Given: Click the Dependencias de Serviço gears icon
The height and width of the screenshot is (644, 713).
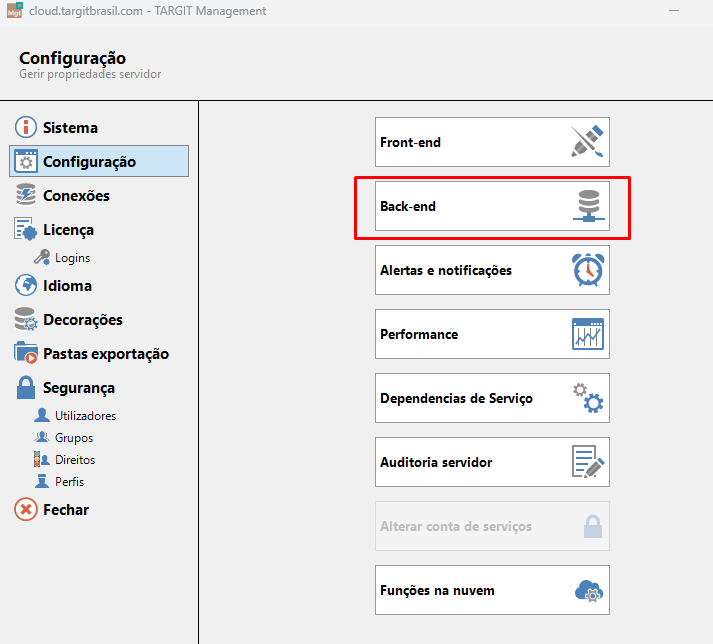Looking at the screenshot, I should point(588,398).
